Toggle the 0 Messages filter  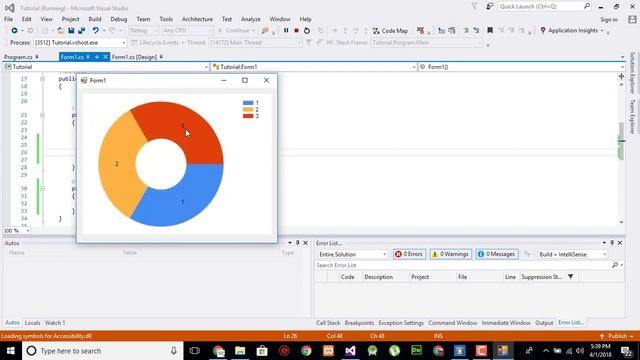497,254
